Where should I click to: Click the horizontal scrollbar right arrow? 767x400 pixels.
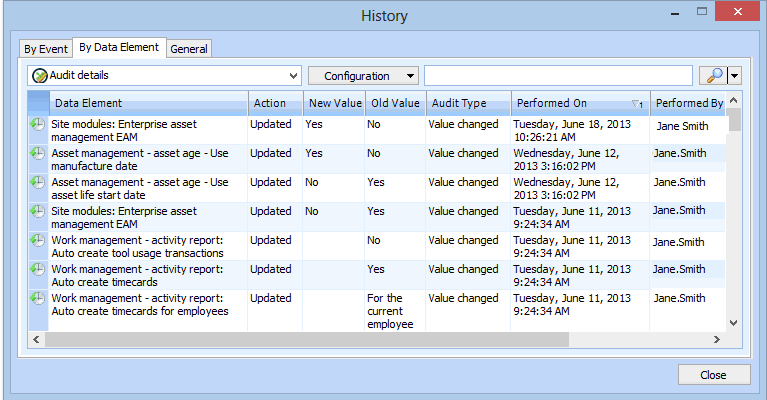(717, 340)
